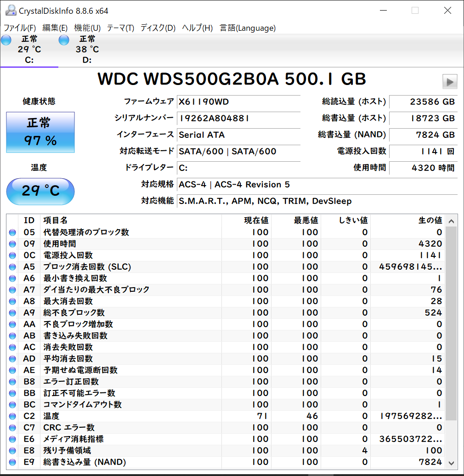Click status icon of row C7 CRC エラー数
Viewport: 464px width, 476px height.
pos(12,428)
